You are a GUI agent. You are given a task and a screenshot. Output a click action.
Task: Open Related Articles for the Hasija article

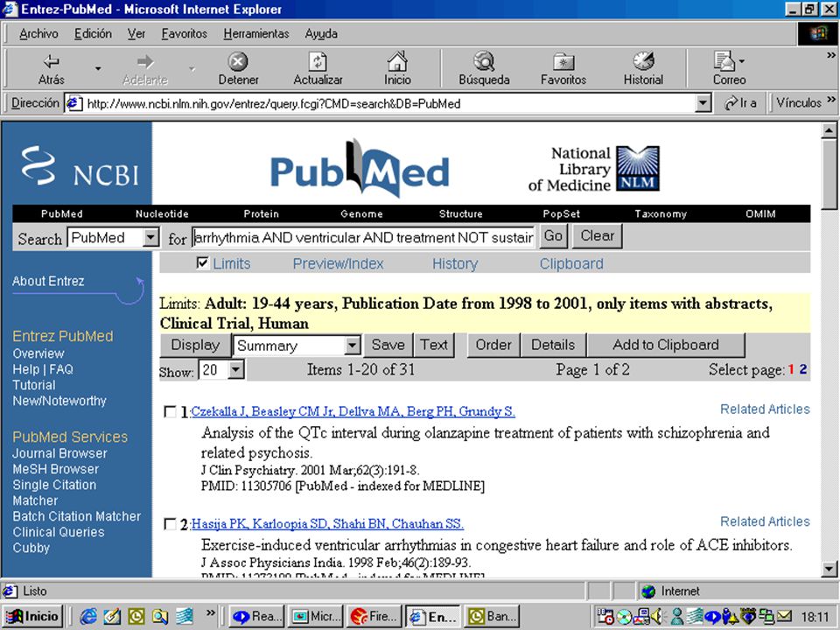tap(765, 521)
